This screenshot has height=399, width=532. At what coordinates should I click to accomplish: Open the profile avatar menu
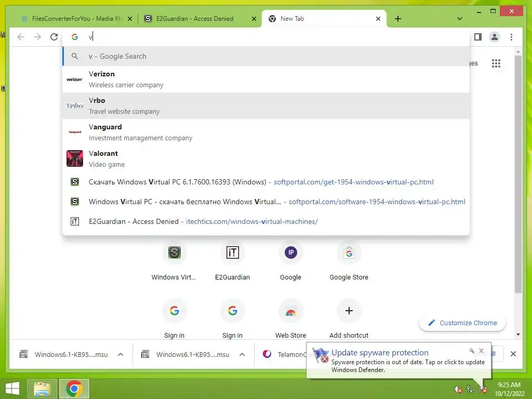(495, 37)
